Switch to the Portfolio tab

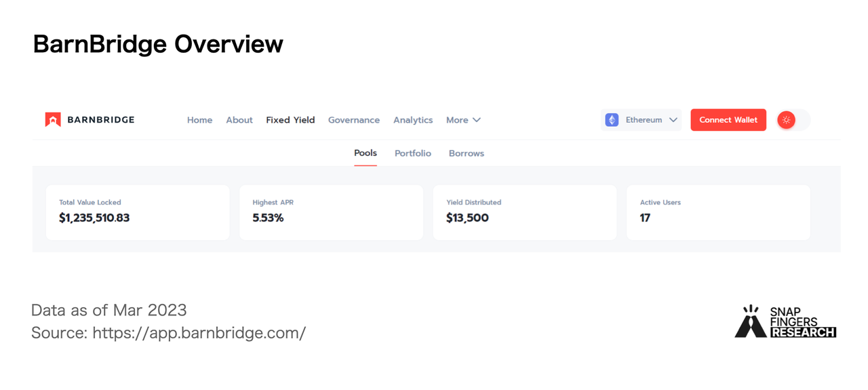pos(413,153)
